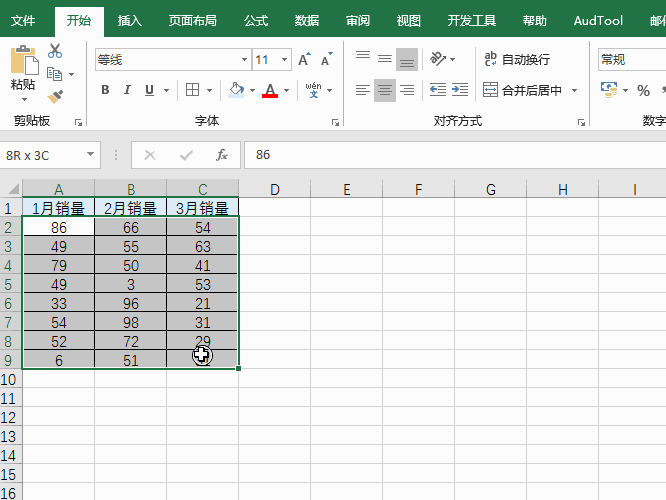Click the Copy icon
The image size is (666, 500).
(x=54, y=74)
